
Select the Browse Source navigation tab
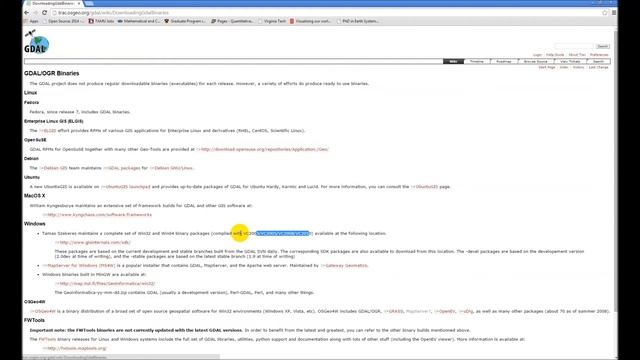click(x=536, y=61)
